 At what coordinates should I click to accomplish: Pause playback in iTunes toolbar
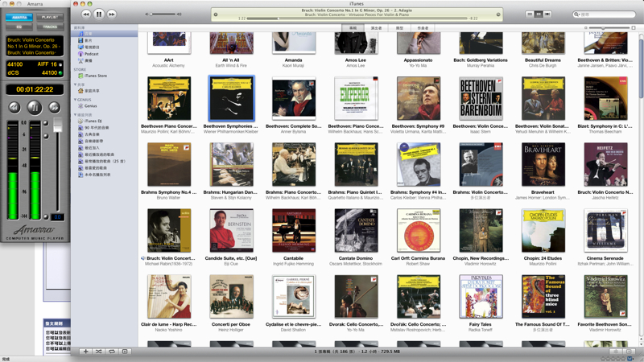pyautogui.click(x=99, y=14)
